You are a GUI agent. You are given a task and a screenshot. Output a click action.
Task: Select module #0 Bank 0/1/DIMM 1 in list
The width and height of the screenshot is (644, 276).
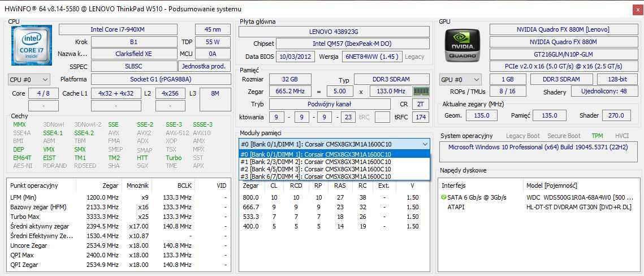point(334,154)
